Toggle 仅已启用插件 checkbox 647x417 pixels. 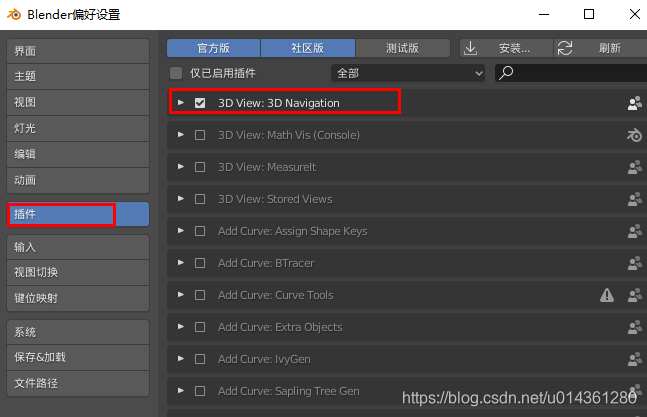click(x=176, y=73)
